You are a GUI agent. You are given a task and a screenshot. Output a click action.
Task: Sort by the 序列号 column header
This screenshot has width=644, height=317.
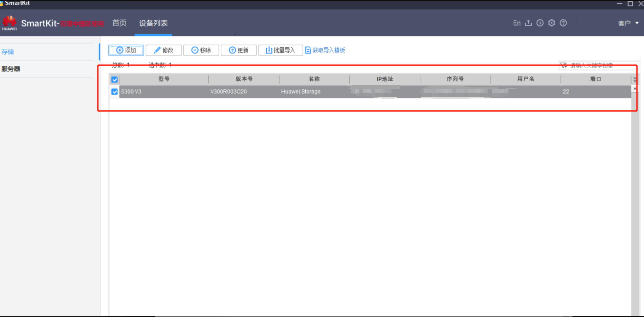point(455,79)
